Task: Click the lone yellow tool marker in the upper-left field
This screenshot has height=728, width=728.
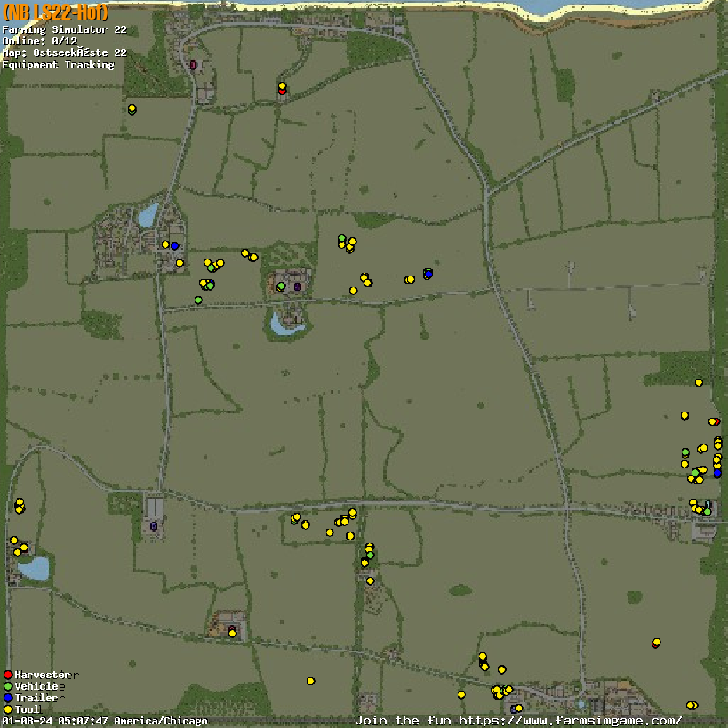Action: pyautogui.click(x=132, y=108)
